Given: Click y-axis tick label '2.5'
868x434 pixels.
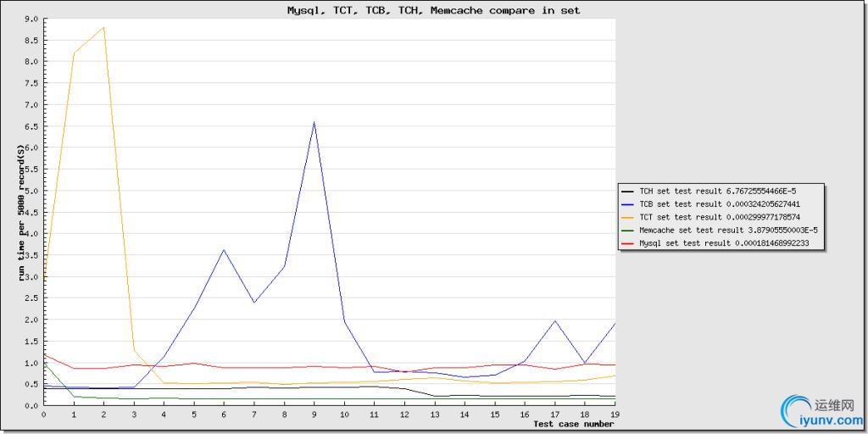Looking at the screenshot, I should (32, 298).
